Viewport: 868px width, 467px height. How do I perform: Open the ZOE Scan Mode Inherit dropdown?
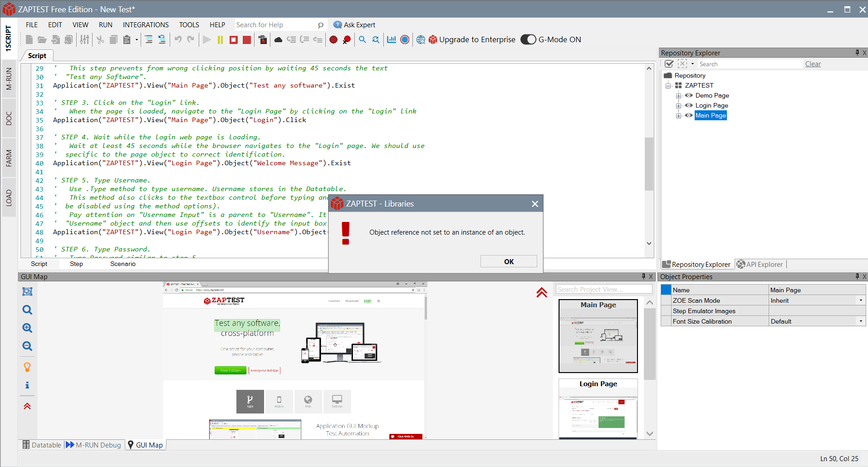click(861, 300)
